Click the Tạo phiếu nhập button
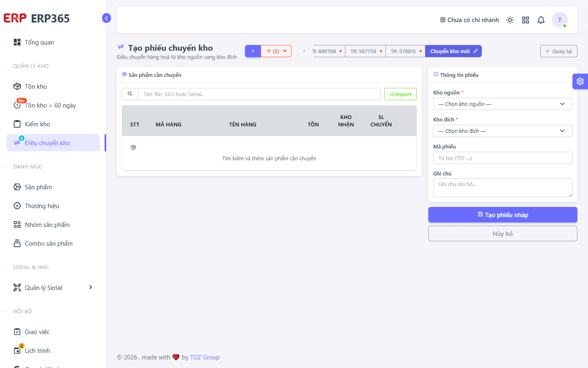 [503, 215]
